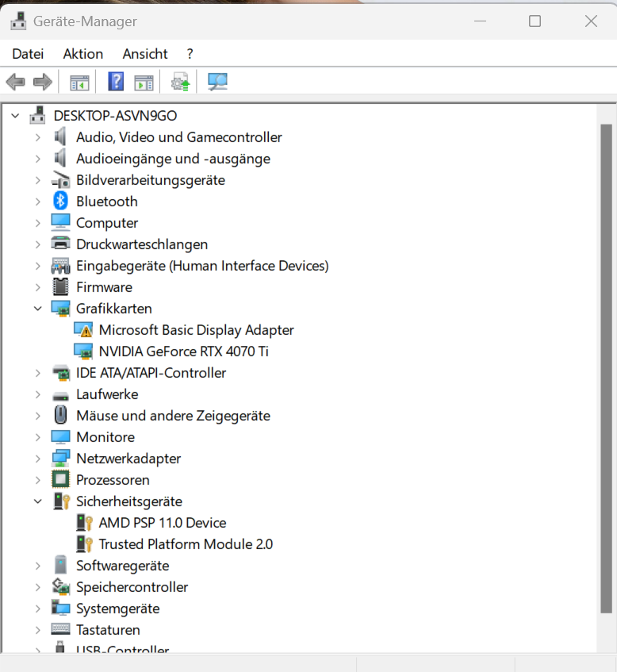Click the drive icon beside Laufwerke
This screenshot has width=617, height=672.
pos(60,397)
